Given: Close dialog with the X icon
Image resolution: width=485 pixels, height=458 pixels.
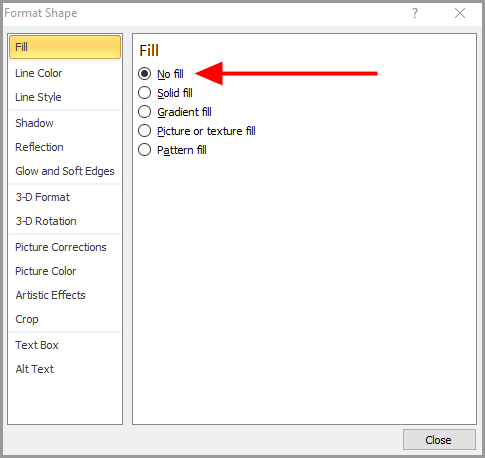Looking at the screenshot, I should 460,13.
